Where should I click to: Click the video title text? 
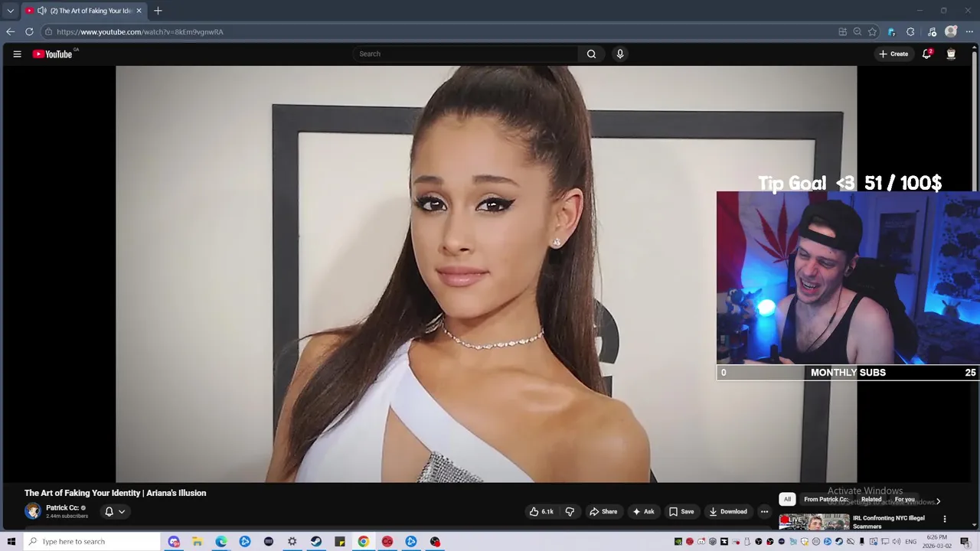point(115,493)
